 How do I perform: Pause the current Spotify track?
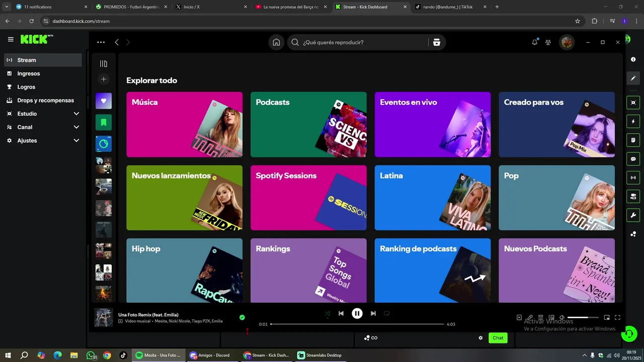tap(357, 313)
